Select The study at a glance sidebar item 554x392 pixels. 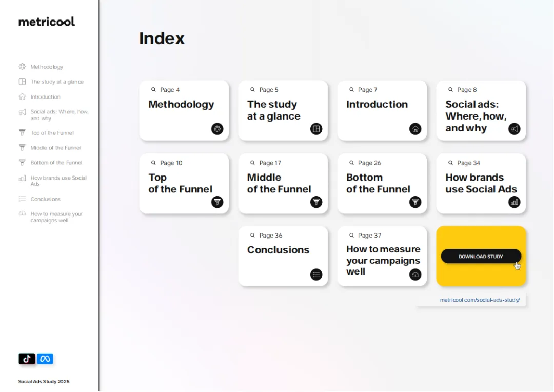(51, 82)
